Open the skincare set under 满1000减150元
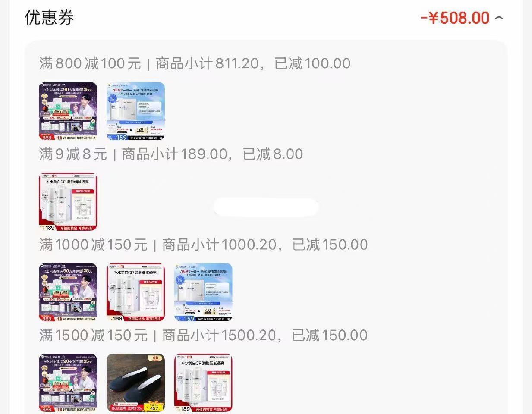The height and width of the screenshot is (414, 532). [x=135, y=292]
